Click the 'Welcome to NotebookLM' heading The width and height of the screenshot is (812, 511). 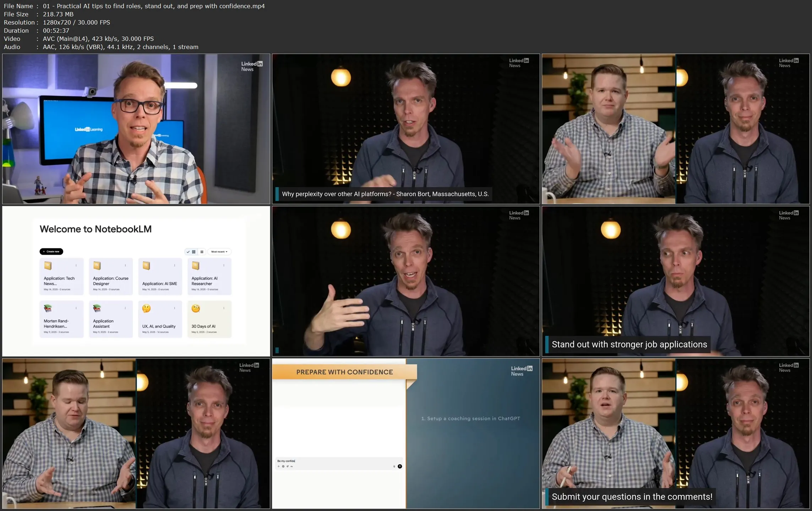click(96, 229)
